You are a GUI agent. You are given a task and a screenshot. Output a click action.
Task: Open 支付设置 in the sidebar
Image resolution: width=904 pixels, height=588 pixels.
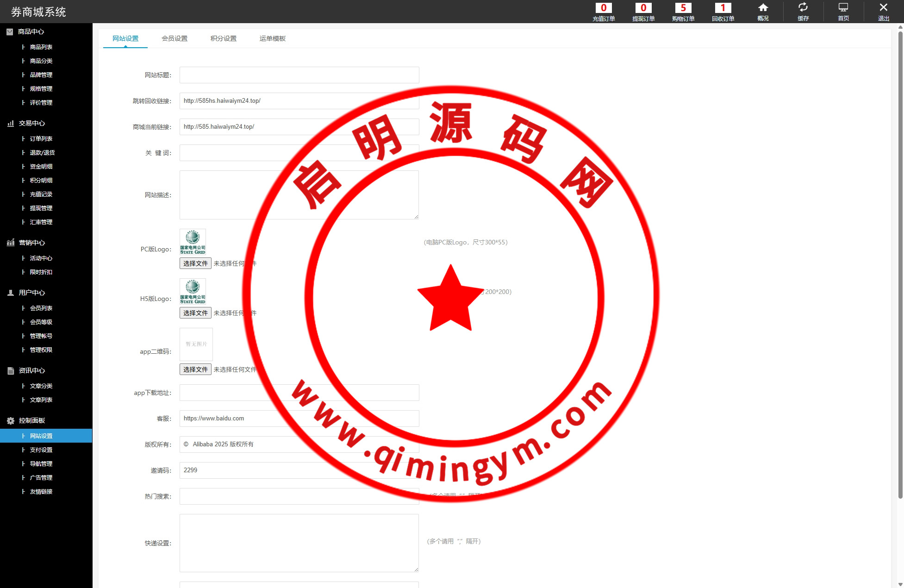click(41, 450)
